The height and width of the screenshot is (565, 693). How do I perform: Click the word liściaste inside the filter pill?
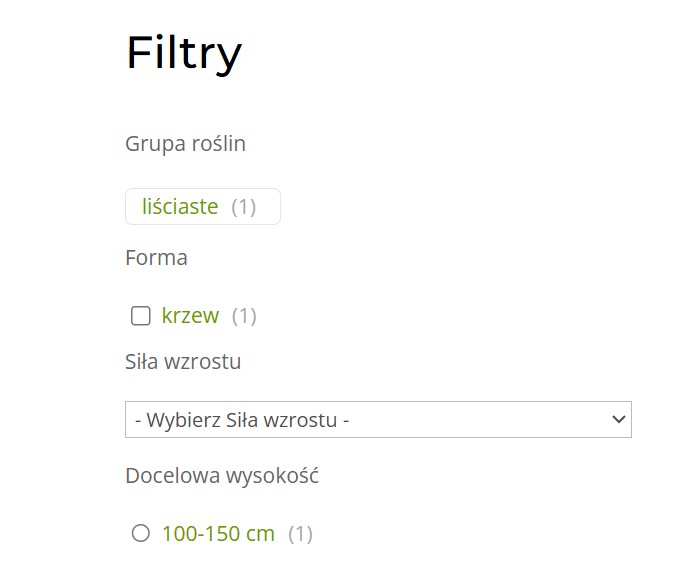tap(180, 206)
